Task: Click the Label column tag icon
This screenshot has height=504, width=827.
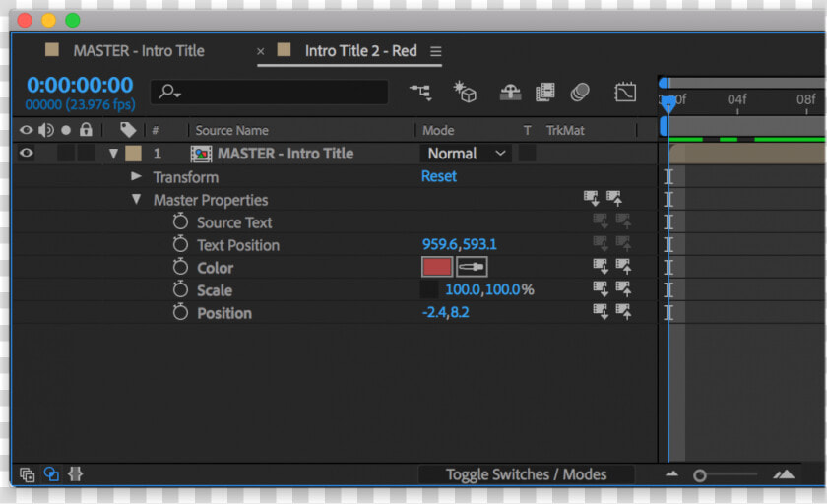Action: coord(128,130)
